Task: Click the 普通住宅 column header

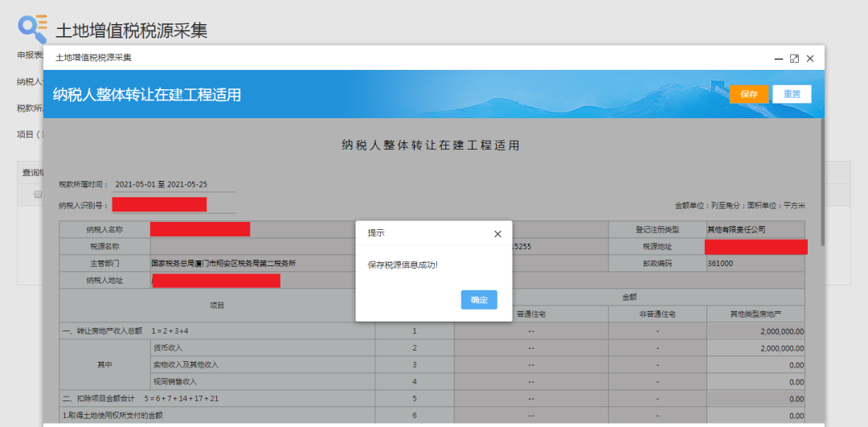Action: [531, 314]
